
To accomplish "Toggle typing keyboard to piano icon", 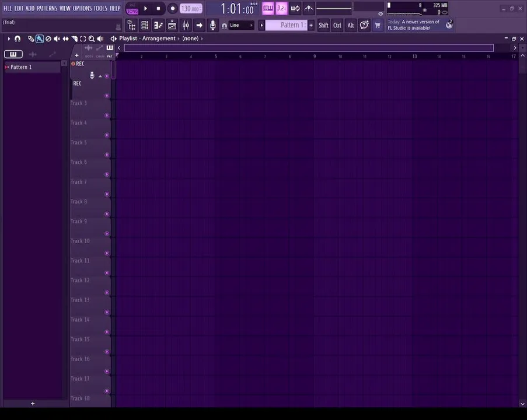I will [x=268, y=8].
